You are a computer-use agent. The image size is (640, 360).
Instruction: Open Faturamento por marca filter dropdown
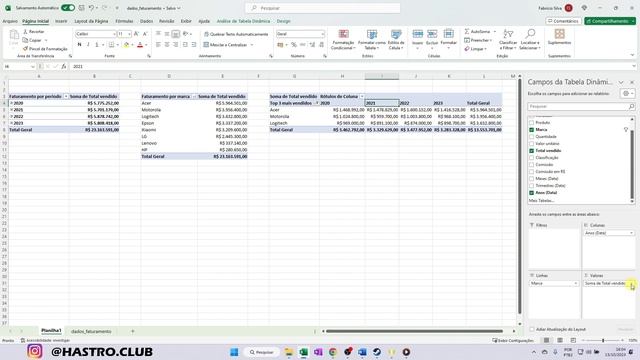click(194, 96)
